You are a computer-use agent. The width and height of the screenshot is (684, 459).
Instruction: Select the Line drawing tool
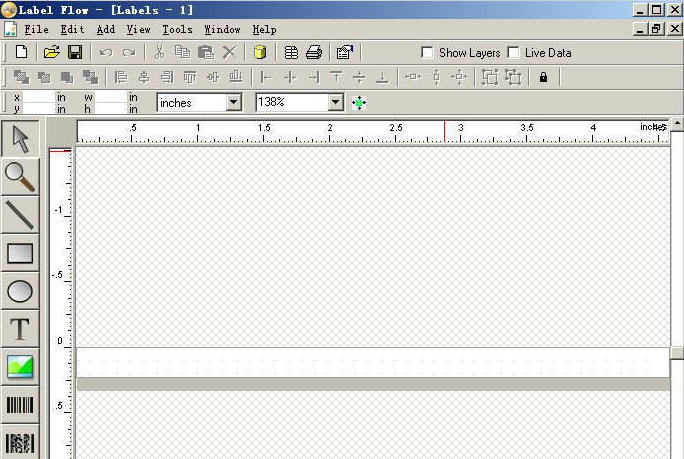[20, 214]
